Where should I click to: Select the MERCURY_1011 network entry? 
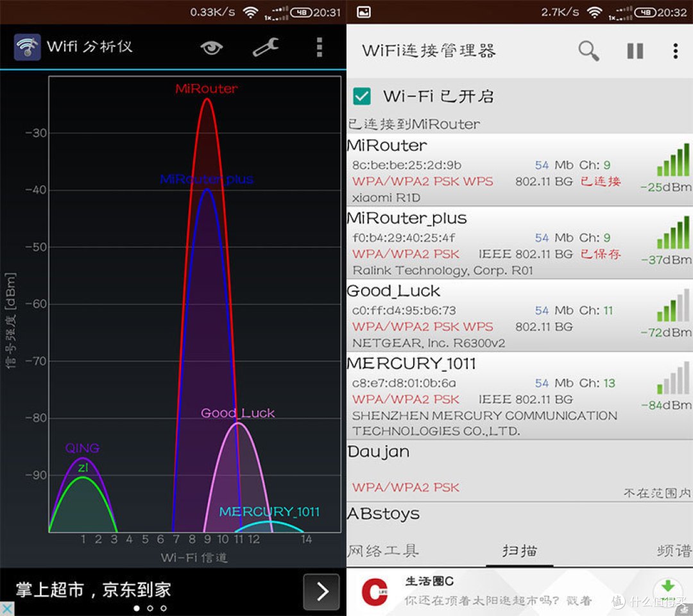pos(520,395)
